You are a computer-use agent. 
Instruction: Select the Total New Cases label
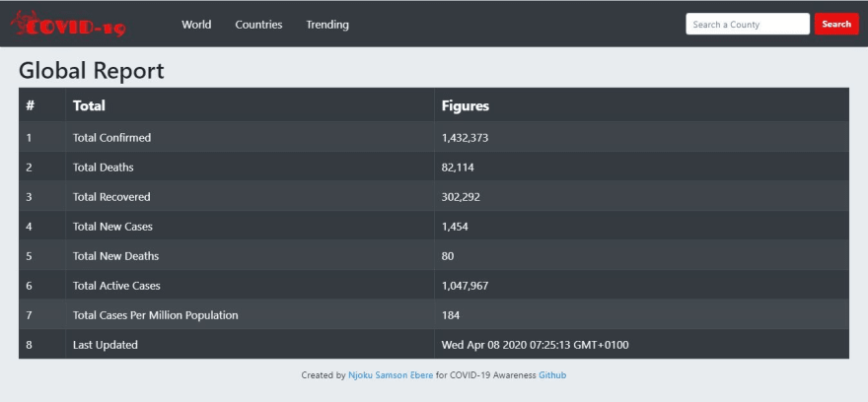[x=112, y=227]
